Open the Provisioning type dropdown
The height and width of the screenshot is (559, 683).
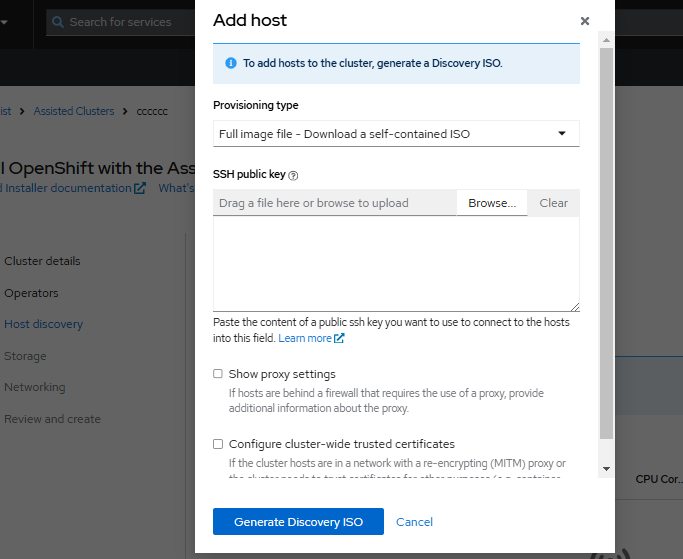[396, 133]
